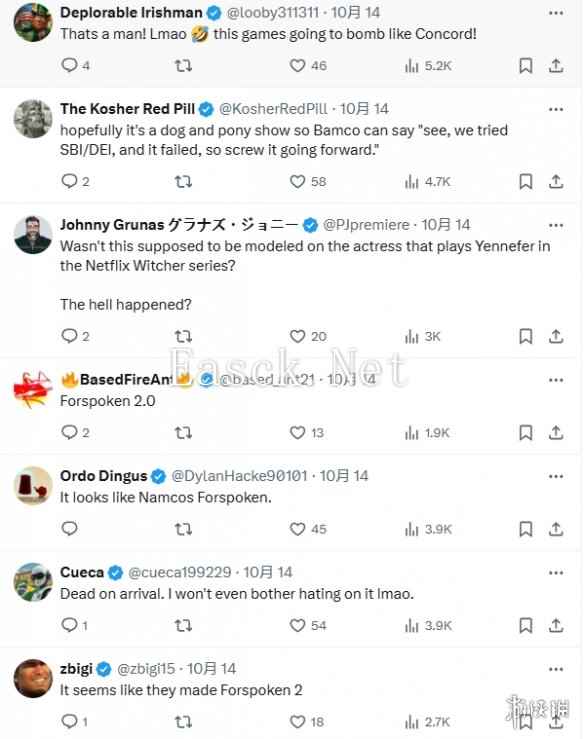Like Johnny Grunas's tweet about Yennefer
The width and height of the screenshot is (584, 739).
297,337
